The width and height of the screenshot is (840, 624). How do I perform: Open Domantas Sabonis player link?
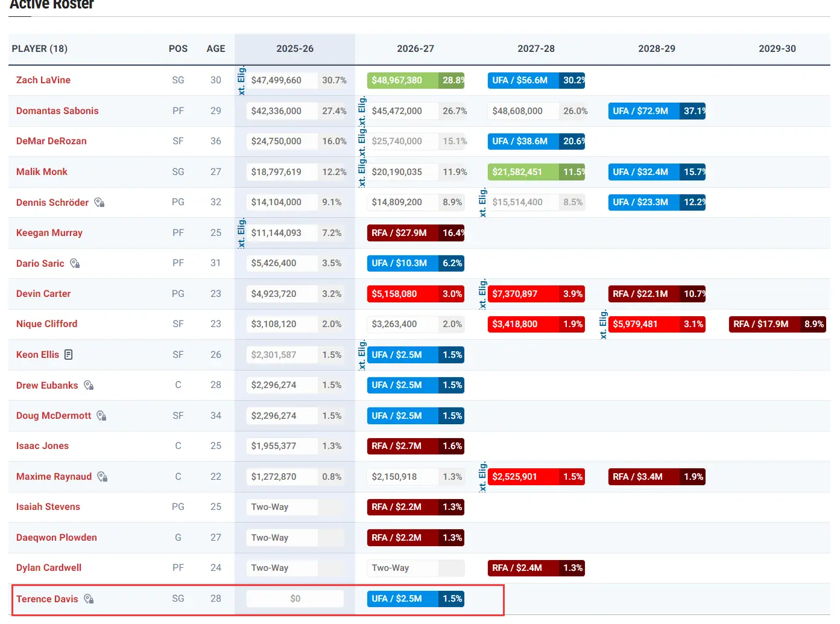[57, 111]
